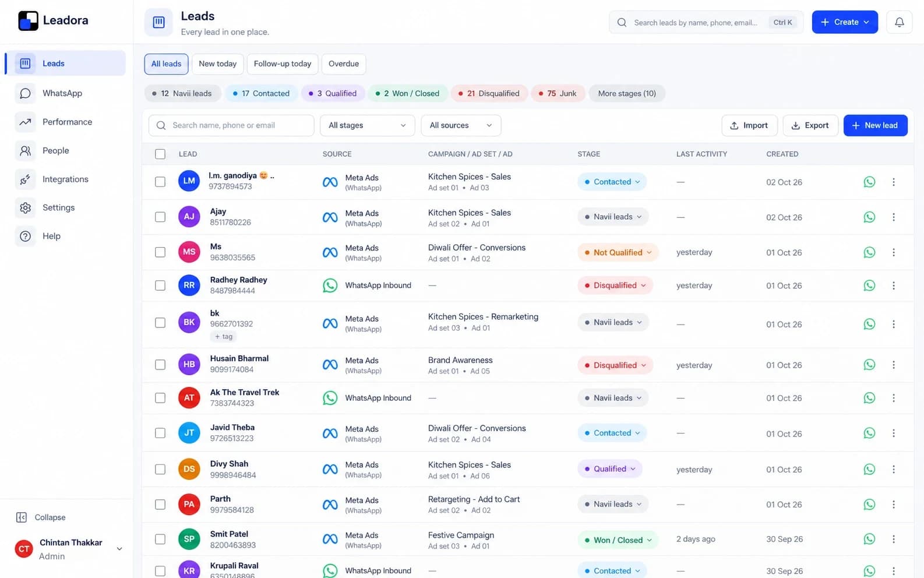Open Chintan Thakkar account menu
924x578 pixels.
pos(69,549)
